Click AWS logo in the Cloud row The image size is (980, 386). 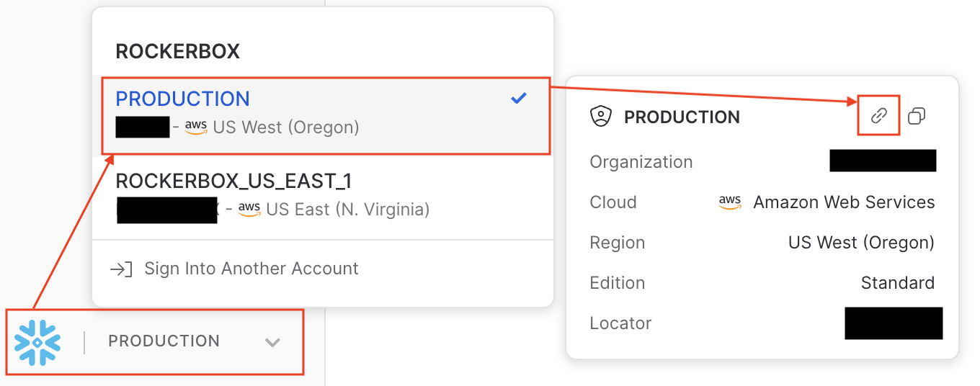pos(730,202)
